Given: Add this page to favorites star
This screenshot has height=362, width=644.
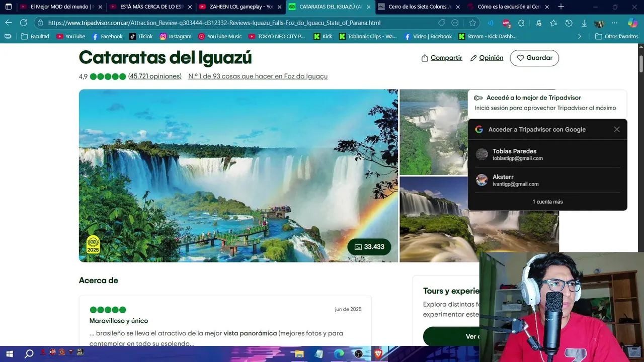Looking at the screenshot, I should point(472,23).
